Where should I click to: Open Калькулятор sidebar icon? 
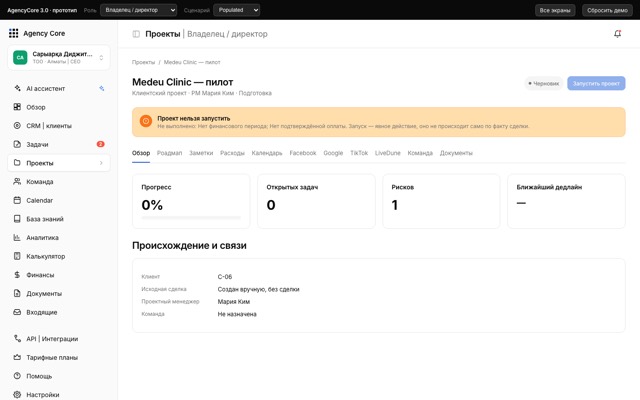coord(17,256)
